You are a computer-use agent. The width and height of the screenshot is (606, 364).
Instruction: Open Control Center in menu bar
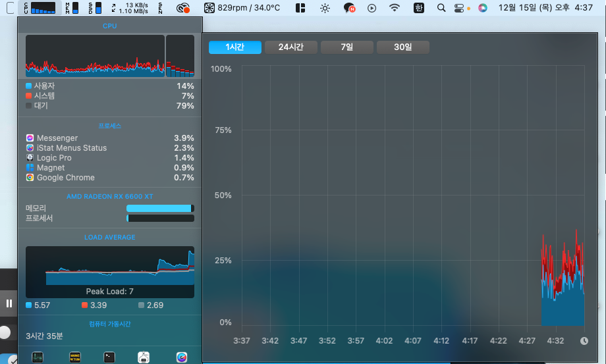[458, 8]
